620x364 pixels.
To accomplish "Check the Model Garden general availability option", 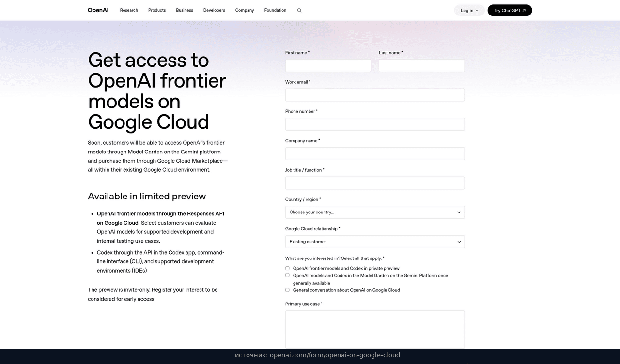I will coord(287,275).
